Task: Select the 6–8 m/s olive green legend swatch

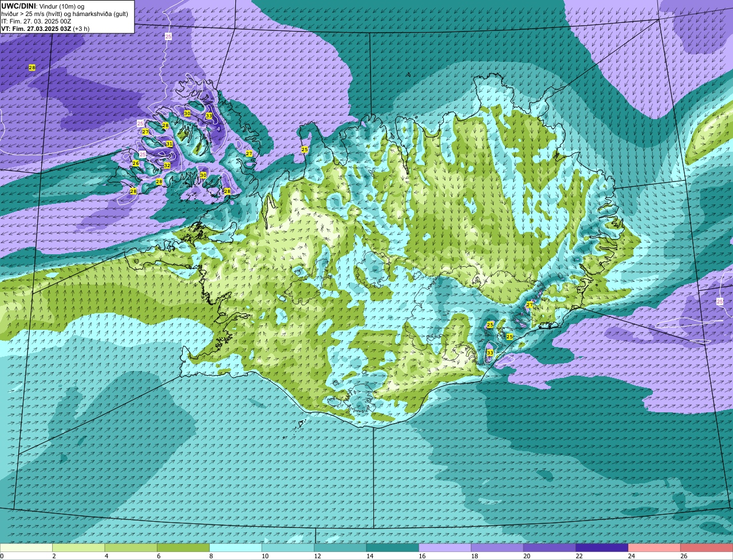Action: pyautogui.click(x=183, y=548)
